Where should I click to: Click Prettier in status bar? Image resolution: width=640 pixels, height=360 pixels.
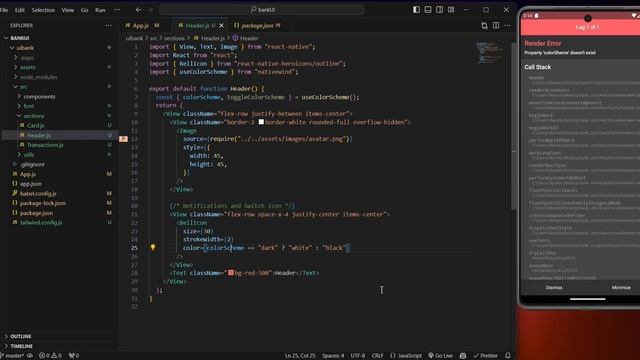tap(485, 356)
